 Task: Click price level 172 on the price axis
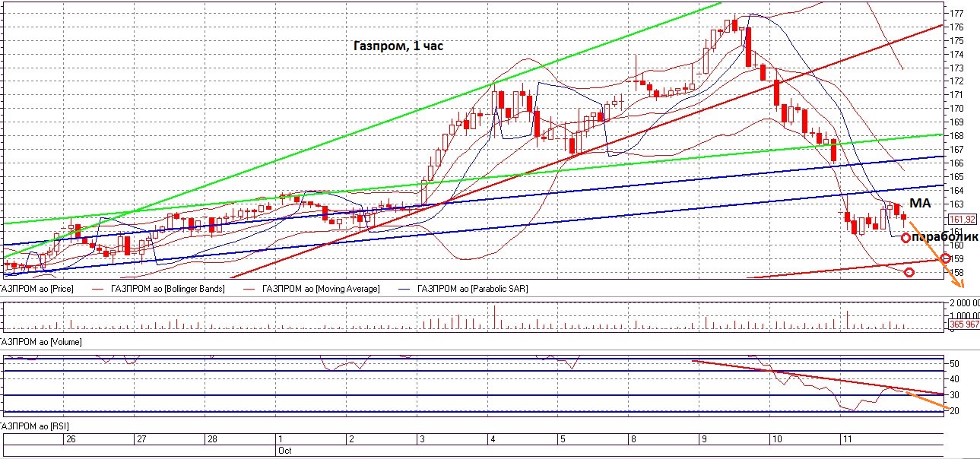pos(957,81)
